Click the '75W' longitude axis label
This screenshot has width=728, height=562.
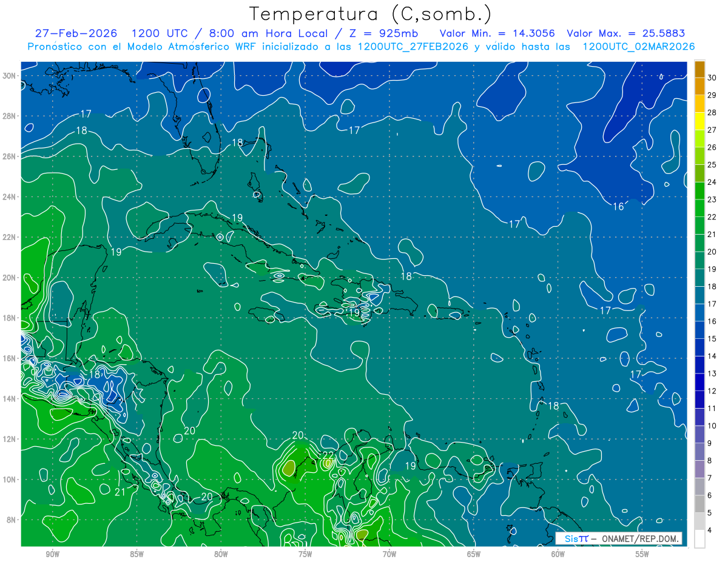tap(305, 554)
